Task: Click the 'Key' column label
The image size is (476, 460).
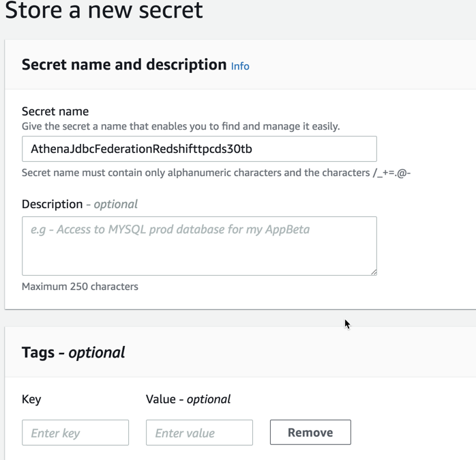Action: coord(31,399)
